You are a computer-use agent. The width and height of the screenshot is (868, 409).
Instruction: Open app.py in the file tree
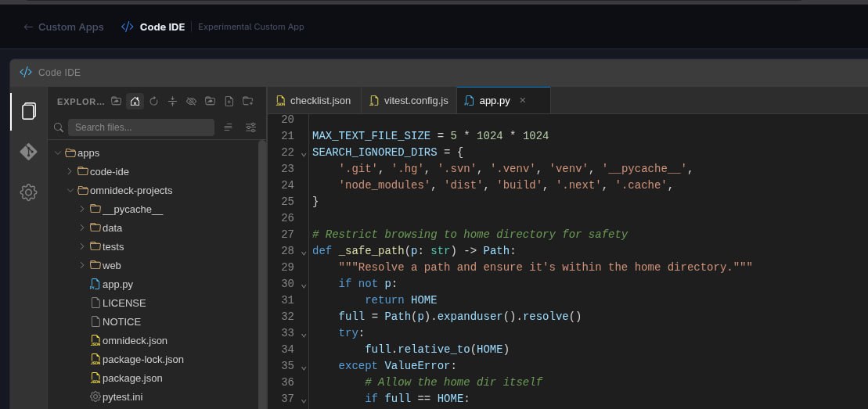coord(117,285)
